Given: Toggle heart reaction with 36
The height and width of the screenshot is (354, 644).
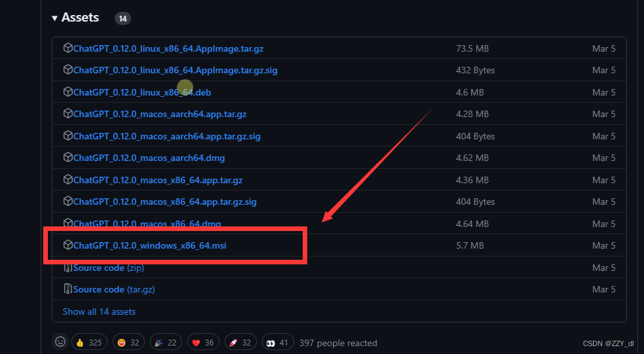Looking at the screenshot, I should coord(203,342).
